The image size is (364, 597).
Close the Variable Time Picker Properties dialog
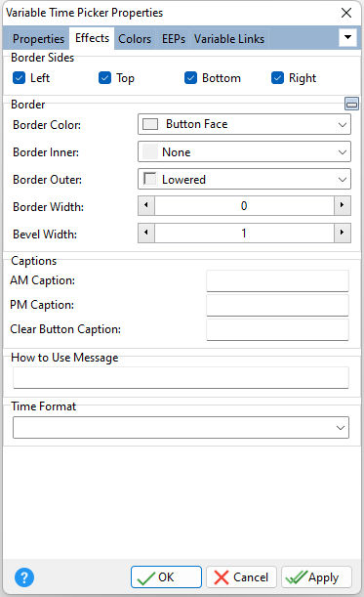tap(346, 13)
